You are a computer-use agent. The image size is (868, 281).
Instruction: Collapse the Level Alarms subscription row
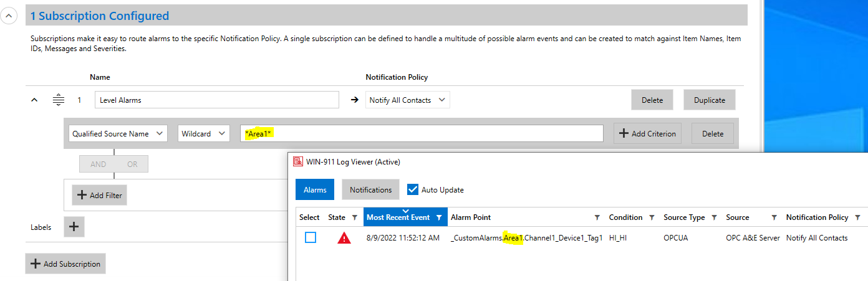tap(34, 100)
